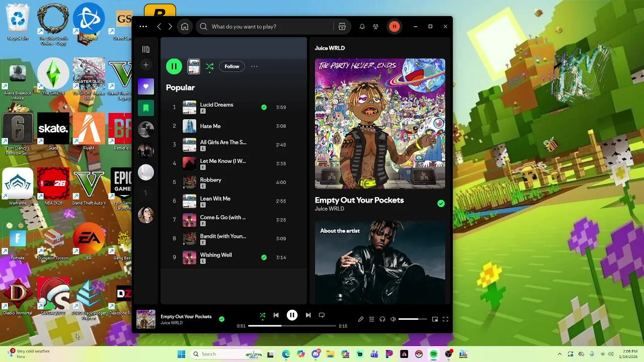Pause playback in bottom player bar
The width and height of the screenshot is (644, 362).
pyautogui.click(x=292, y=315)
